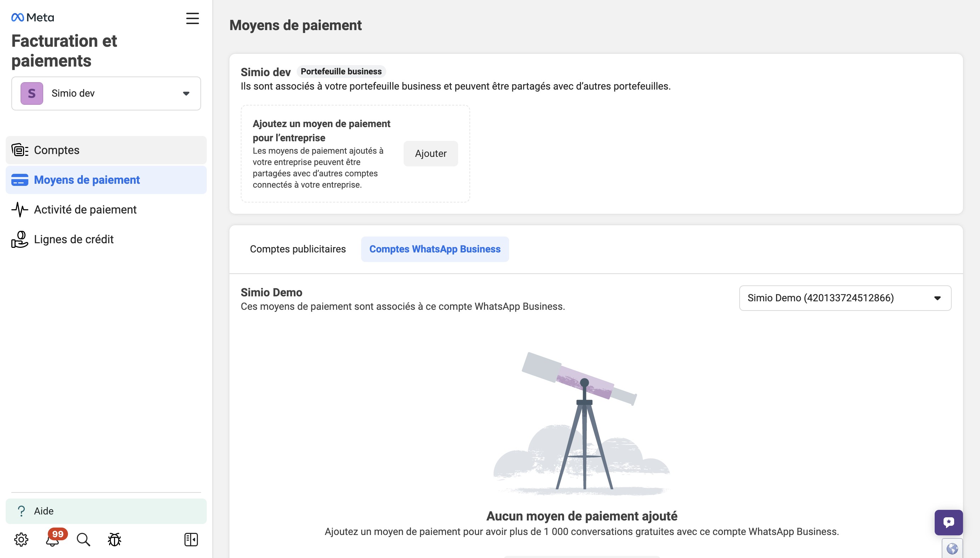Open notifications bell with 99 badge
The image size is (980, 558).
[53, 540]
